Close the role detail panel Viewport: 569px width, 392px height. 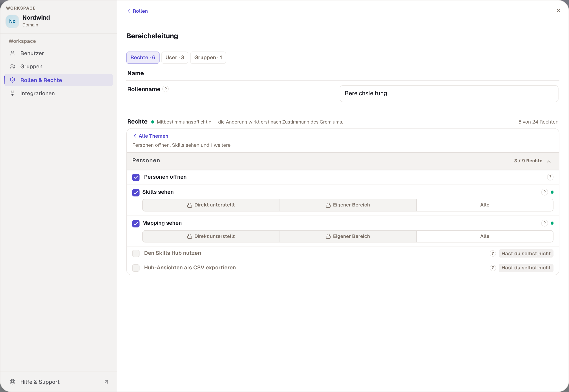(x=559, y=10)
